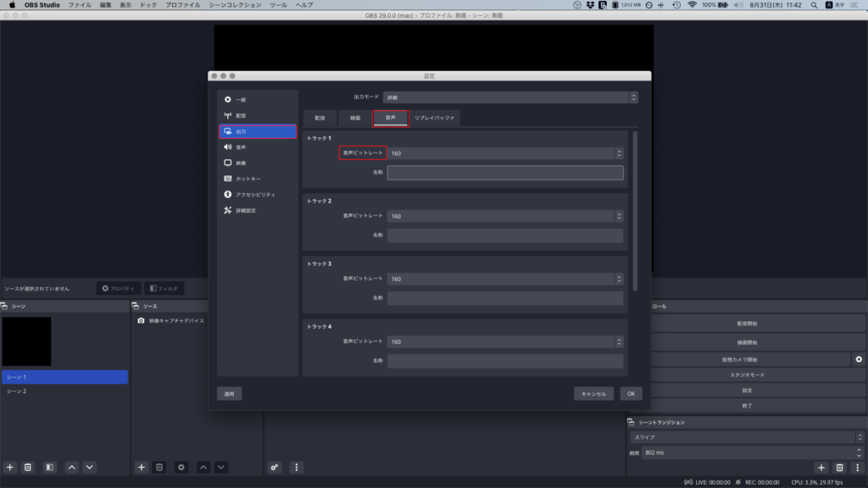Select the アクセシビリティ settings category

257,195
